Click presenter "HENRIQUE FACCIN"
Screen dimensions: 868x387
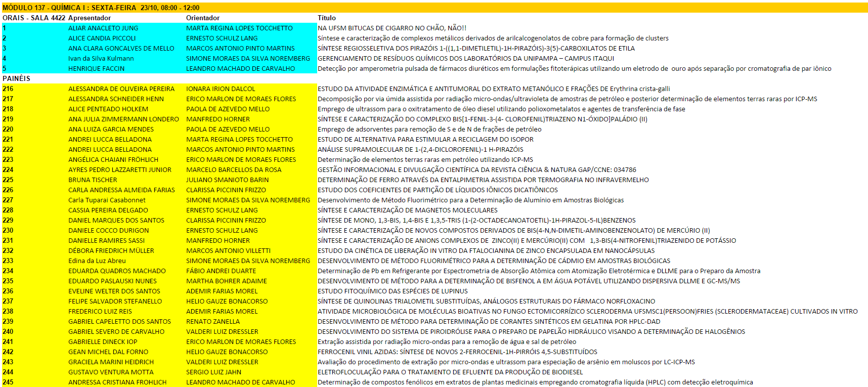click(96, 68)
